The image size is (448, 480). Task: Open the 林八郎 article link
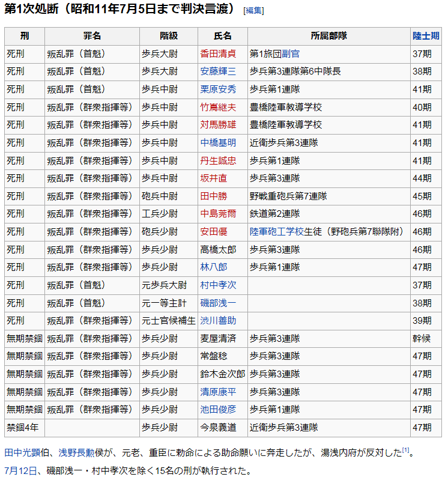[214, 267]
